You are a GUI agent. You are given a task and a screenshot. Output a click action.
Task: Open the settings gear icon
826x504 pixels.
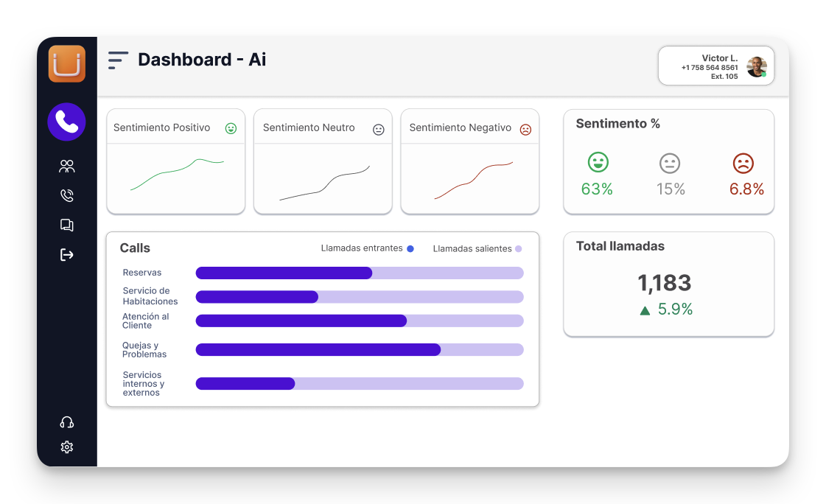pyautogui.click(x=67, y=447)
